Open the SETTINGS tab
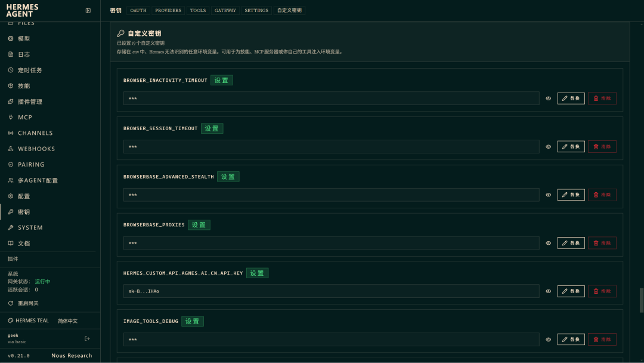The image size is (644, 363). (256, 11)
